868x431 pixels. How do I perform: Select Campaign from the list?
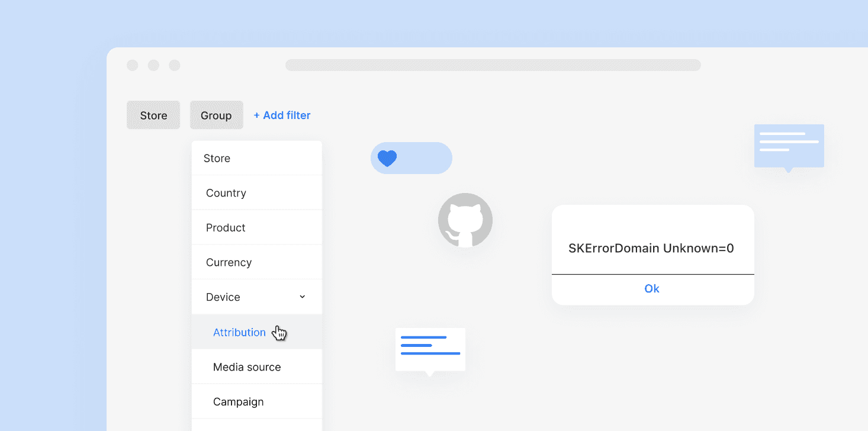pos(238,401)
